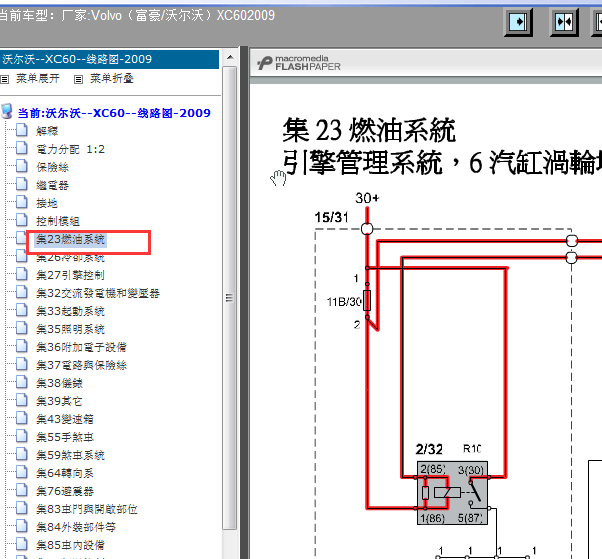Click the document icon next to 集76避震器
Viewport: 602px width, 559px height.
[x=22, y=490]
